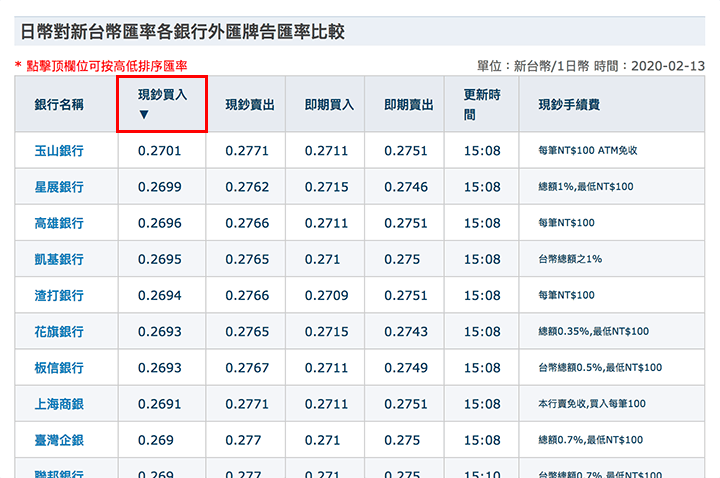Screen dimensions: 720x478
Task: Sort by 現鈔賣出 column header
Action: click(x=250, y=105)
